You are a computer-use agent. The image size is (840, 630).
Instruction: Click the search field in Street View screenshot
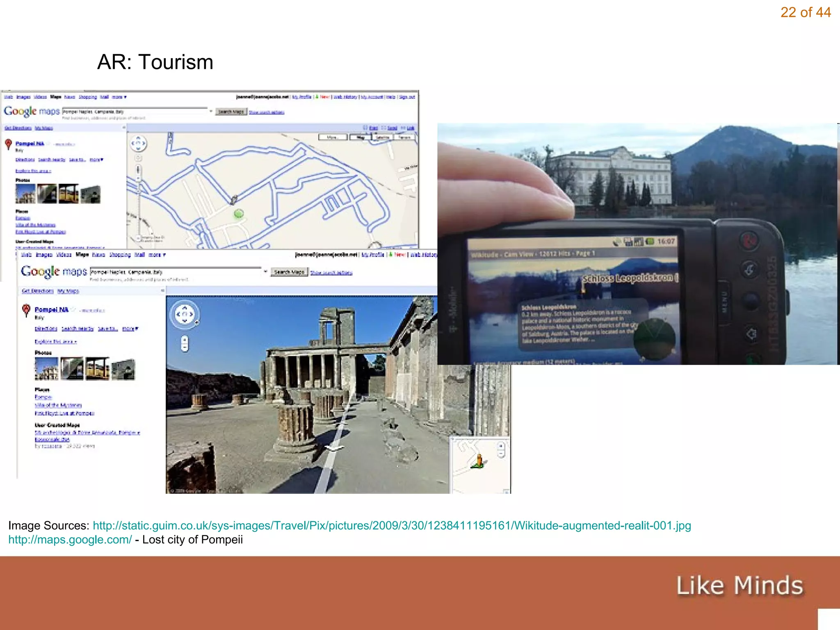point(176,272)
